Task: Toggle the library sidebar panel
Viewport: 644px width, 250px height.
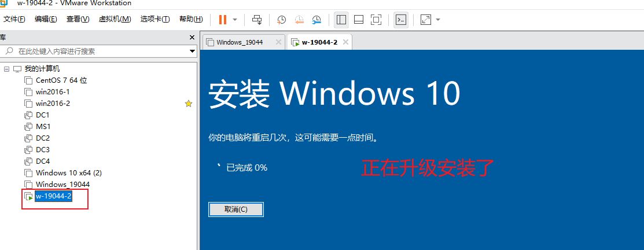Action: tap(341, 20)
